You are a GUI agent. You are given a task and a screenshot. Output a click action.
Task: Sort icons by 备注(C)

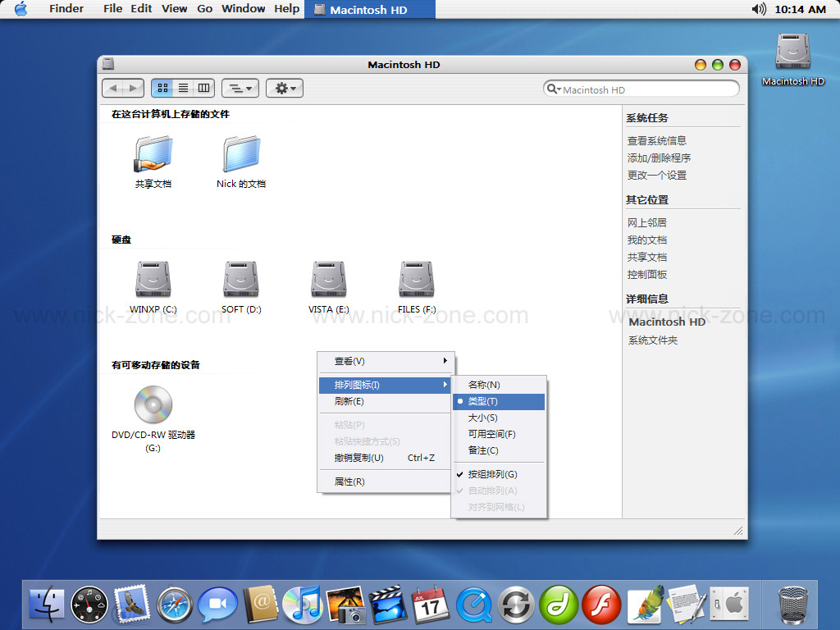point(499,450)
